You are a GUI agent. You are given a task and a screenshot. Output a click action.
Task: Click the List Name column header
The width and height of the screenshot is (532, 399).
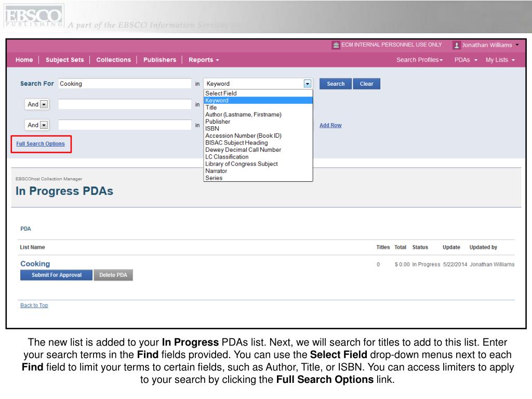tap(32, 247)
